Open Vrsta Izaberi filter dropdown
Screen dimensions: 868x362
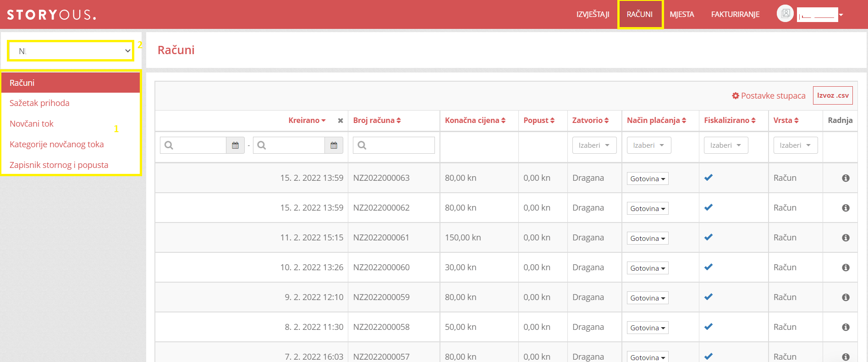click(796, 145)
